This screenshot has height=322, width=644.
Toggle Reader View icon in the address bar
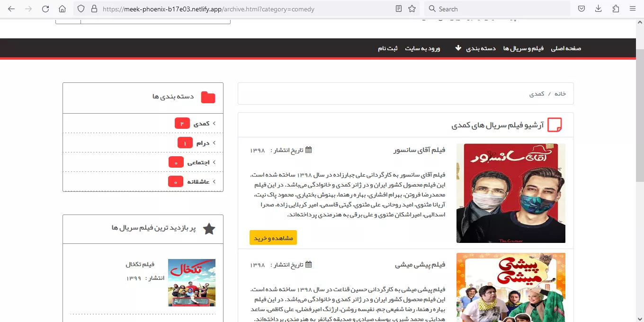pos(399,9)
